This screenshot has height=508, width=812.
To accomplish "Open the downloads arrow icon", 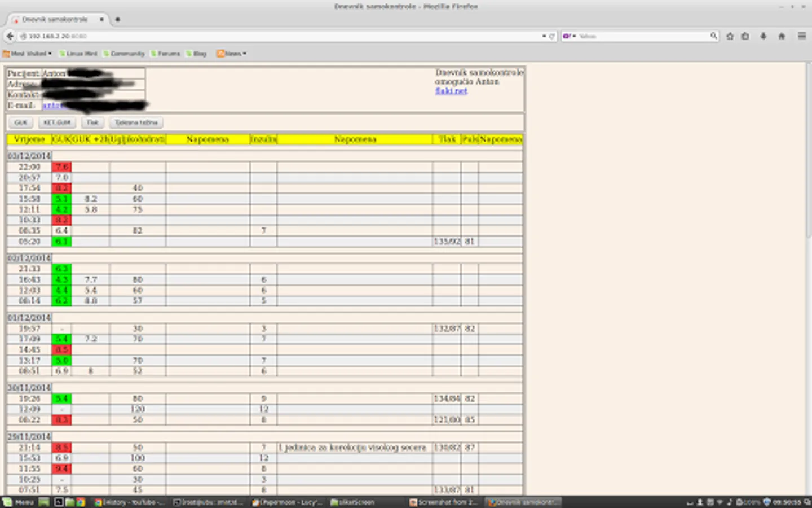I will (x=763, y=36).
